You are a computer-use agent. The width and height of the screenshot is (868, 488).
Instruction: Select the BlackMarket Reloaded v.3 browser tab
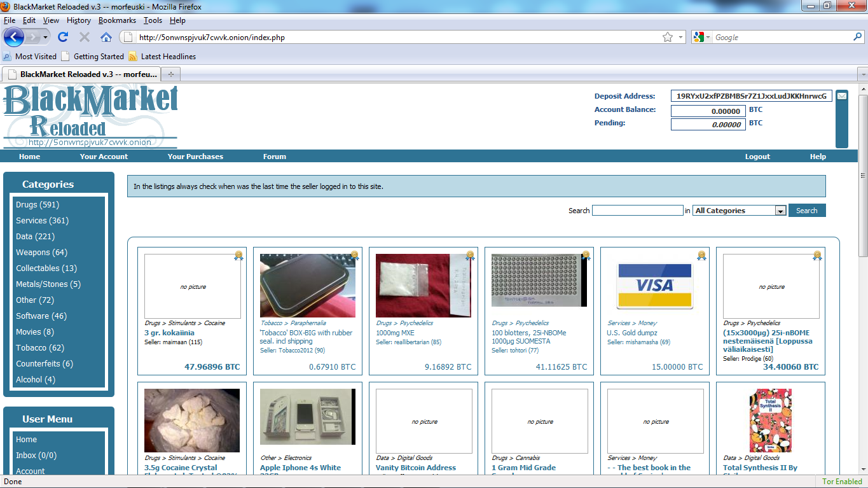click(x=82, y=74)
